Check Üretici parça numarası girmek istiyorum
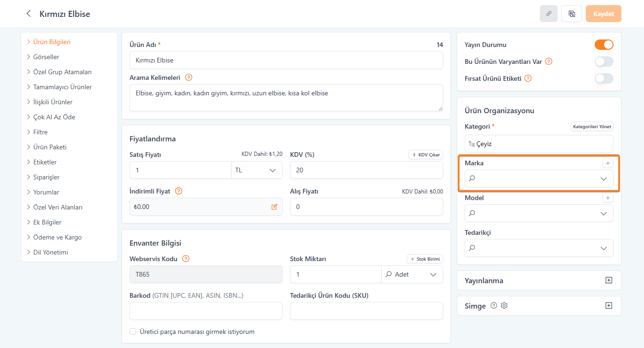Viewport: 644px width, 348px height. (133, 332)
